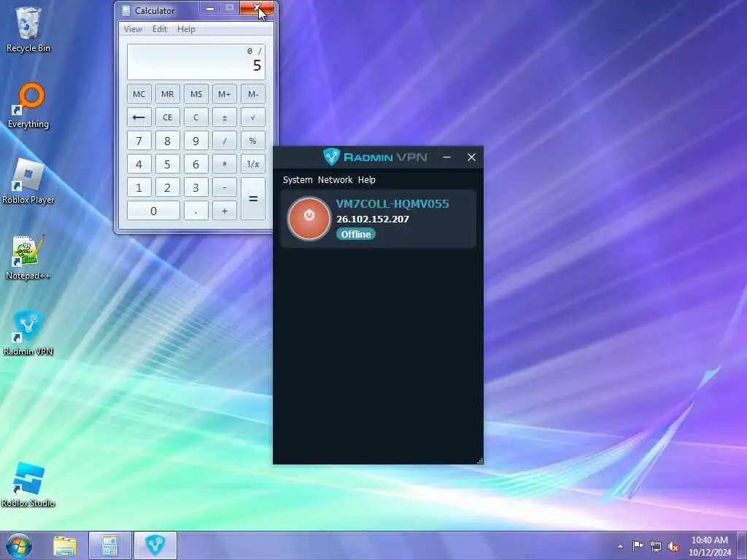Click the Calculator result display field

pyautogui.click(x=196, y=61)
